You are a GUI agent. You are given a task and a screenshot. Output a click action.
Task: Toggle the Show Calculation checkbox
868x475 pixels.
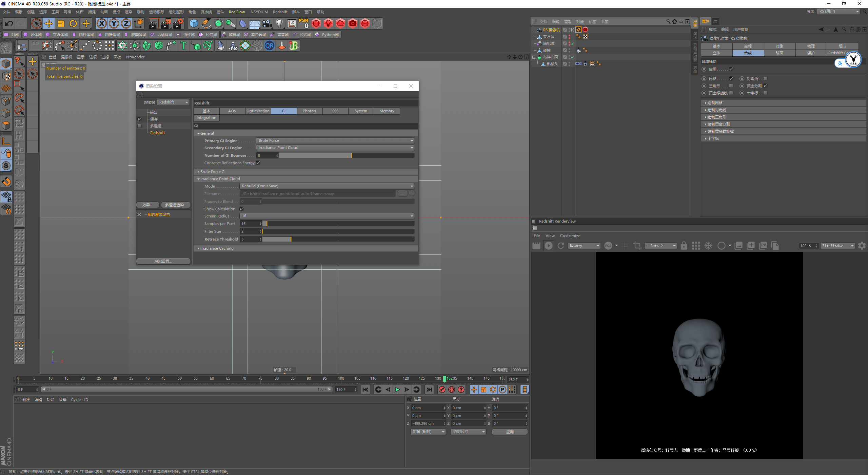(x=242, y=209)
